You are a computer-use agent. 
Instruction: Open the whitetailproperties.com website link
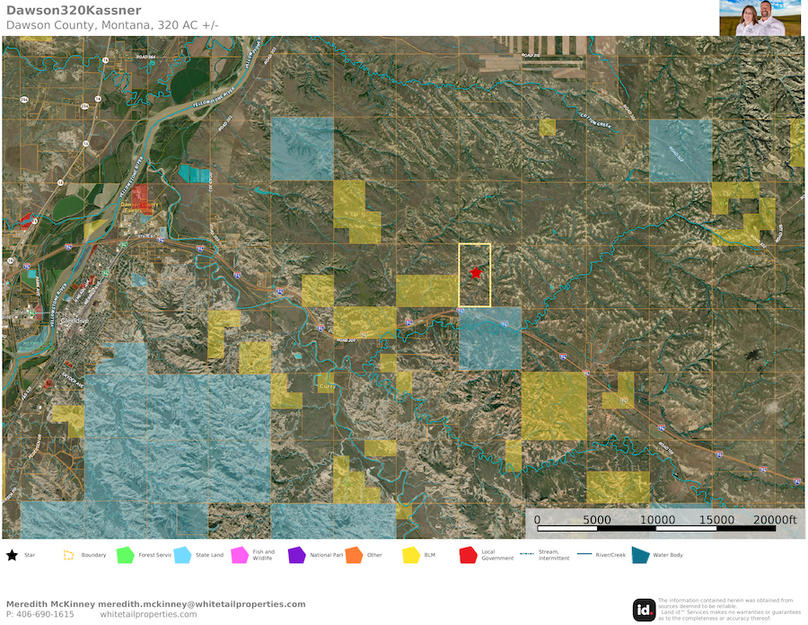(148, 614)
